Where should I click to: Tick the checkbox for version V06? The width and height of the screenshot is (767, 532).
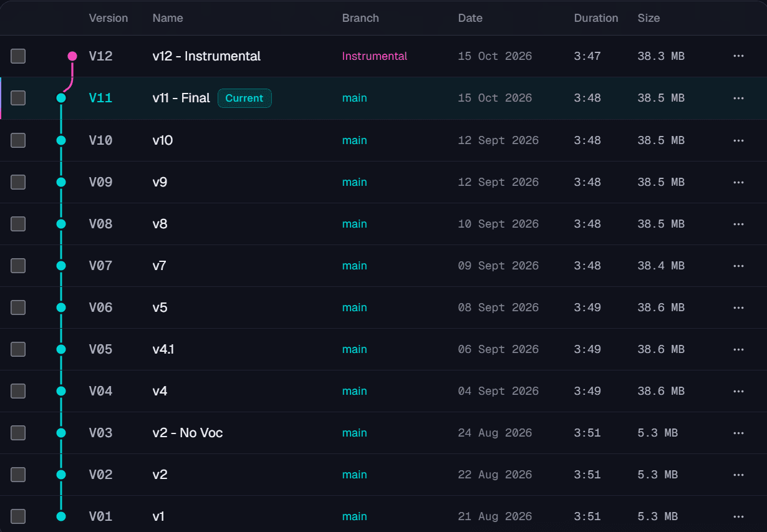[x=18, y=307]
